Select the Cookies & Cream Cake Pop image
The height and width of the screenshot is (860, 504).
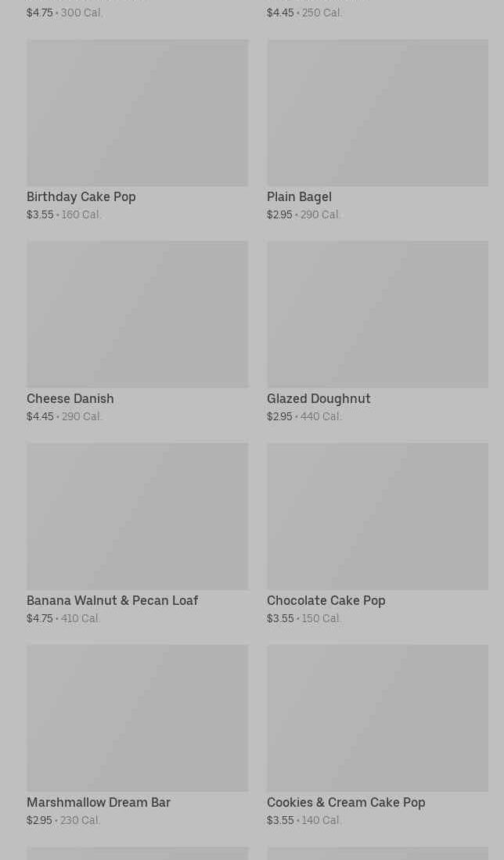[377, 718]
